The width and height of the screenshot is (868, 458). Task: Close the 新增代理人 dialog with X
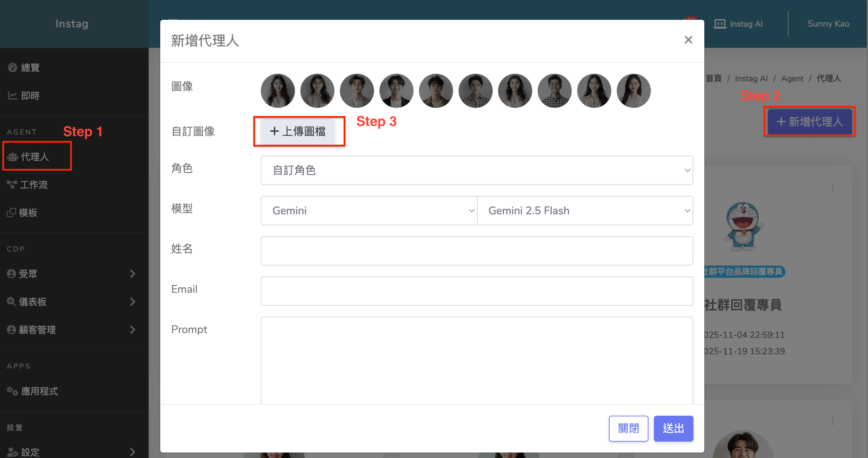(x=688, y=40)
